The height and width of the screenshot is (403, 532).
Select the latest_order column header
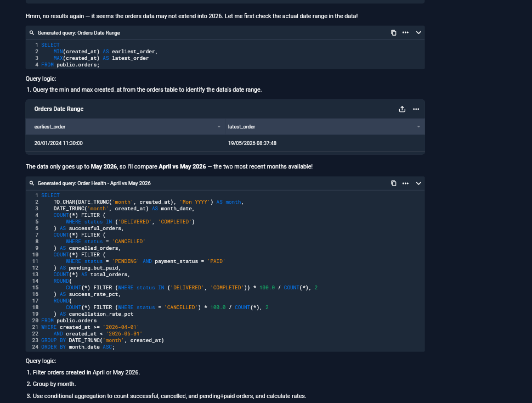point(325,127)
